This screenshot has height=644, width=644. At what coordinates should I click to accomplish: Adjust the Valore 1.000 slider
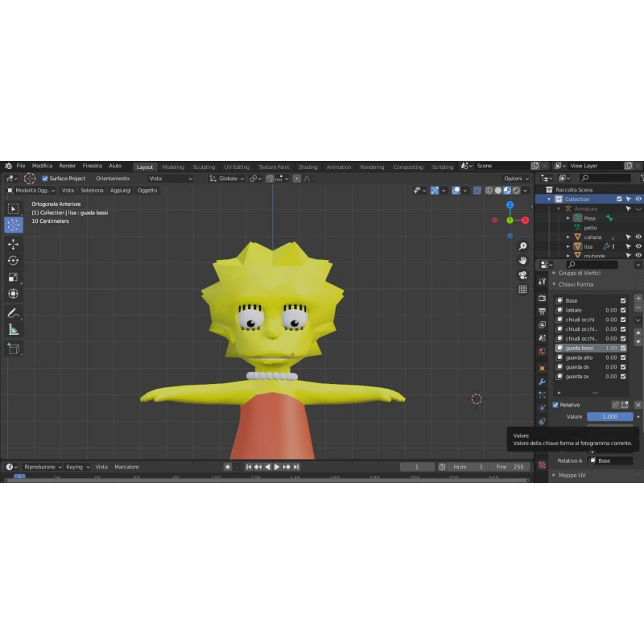click(610, 416)
